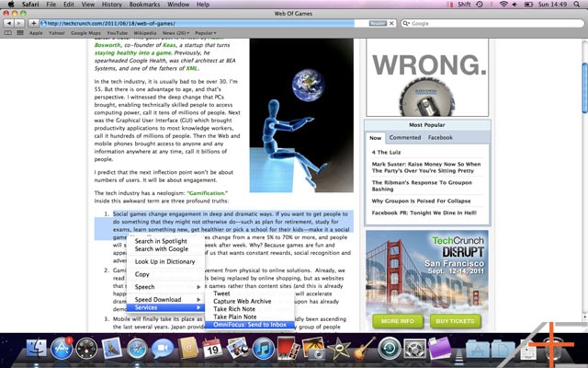This screenshot has width=588, height=368.
Task: Open iChat from the Dock
Action: tap(163, 349)
